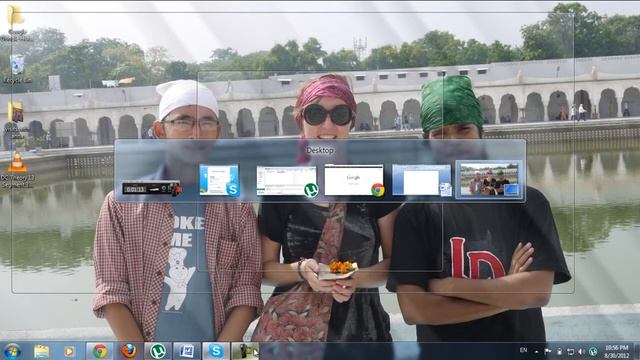
Task: Open the taskbar clock and date
Action: click(x=616, y=351)
